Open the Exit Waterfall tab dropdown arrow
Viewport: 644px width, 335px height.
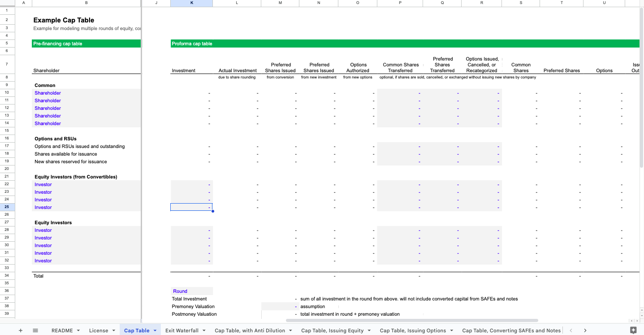pos(204,331)
